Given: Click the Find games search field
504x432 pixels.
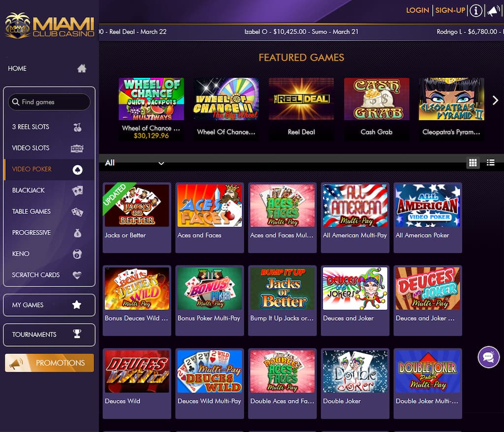Looking at the screenshot, I should coord(49,102).
